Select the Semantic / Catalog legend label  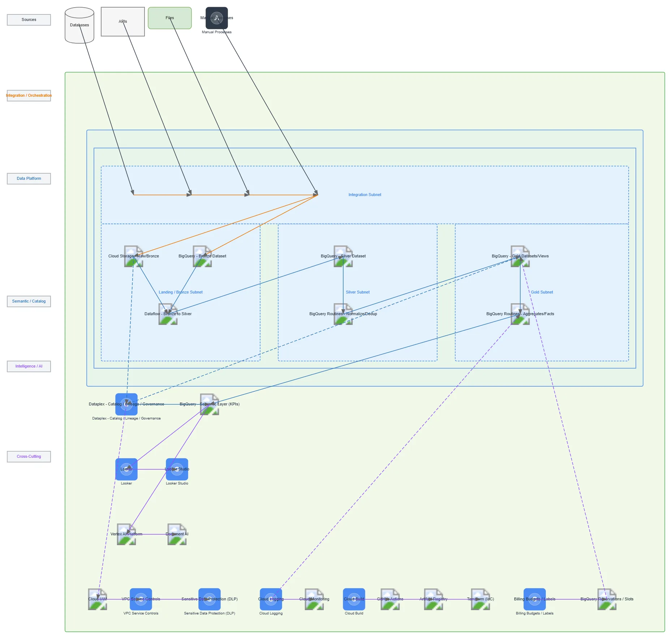pos(29,301)
